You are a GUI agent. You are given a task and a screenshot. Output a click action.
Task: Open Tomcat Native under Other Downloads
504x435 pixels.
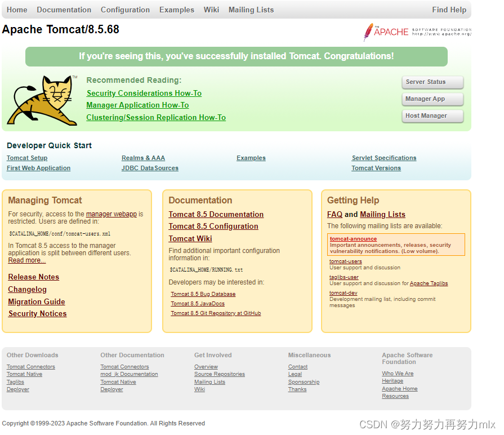[x=24, y=374]
